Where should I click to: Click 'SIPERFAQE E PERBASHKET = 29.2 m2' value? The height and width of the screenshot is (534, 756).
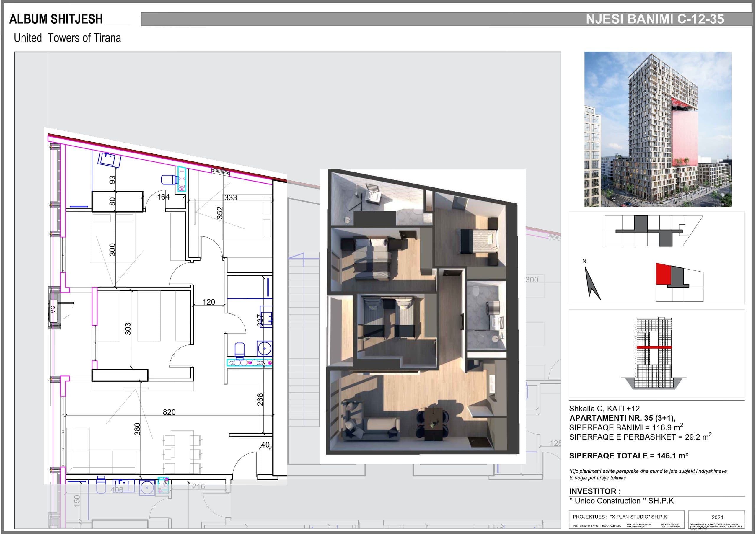pos(641,437)
